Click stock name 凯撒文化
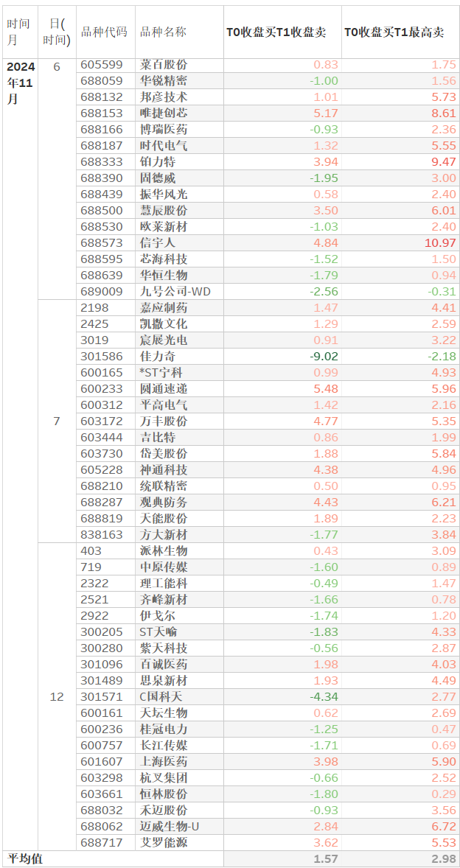This screenshot has height=868, width=460. pos(164,324)
